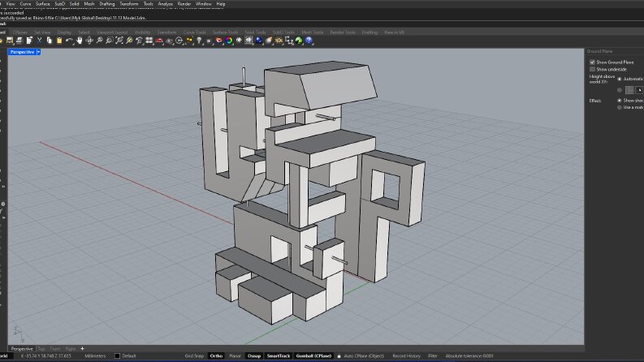Toggle Grid Snap in the status bar
644x362 pixels.
(x=194, y=356)
